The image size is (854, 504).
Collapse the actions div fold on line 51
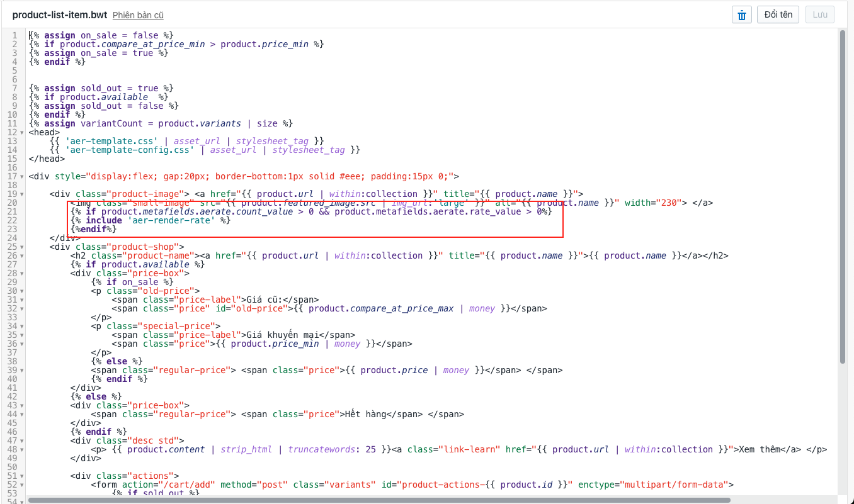(x=23, y=476)
